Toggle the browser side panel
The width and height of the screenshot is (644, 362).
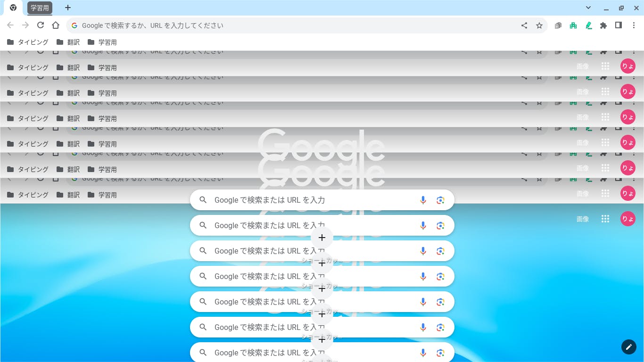(619, 25)
